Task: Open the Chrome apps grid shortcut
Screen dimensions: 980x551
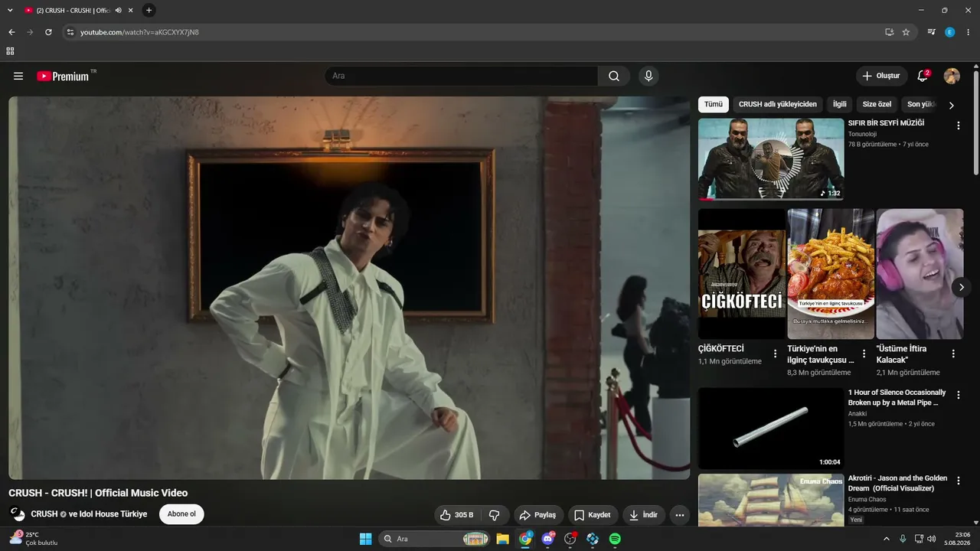Action: 10,51
